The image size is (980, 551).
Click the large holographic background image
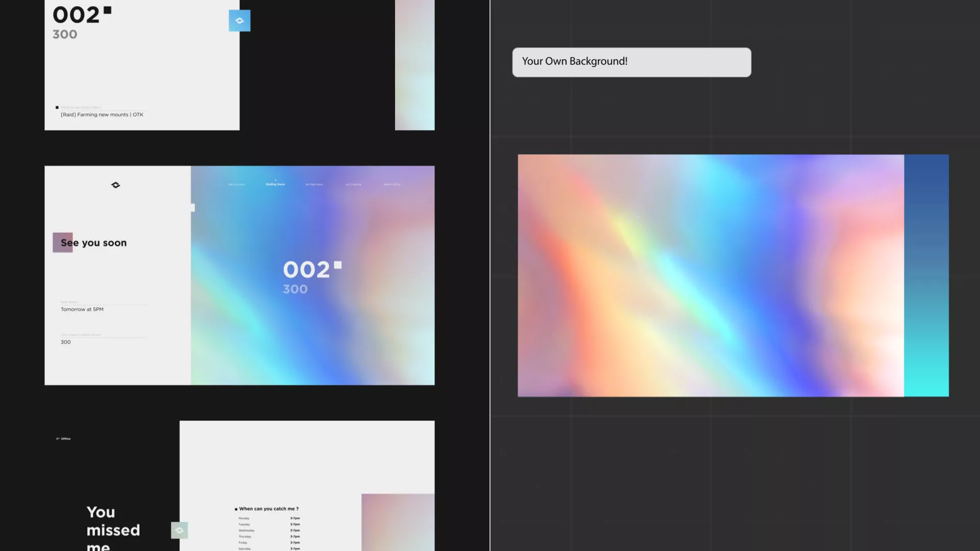[x=710, y=275]
